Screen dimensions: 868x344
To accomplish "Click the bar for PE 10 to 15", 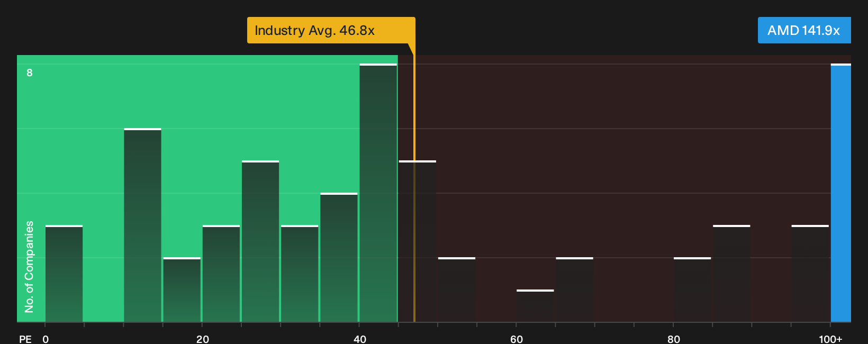I will point(142,225).
